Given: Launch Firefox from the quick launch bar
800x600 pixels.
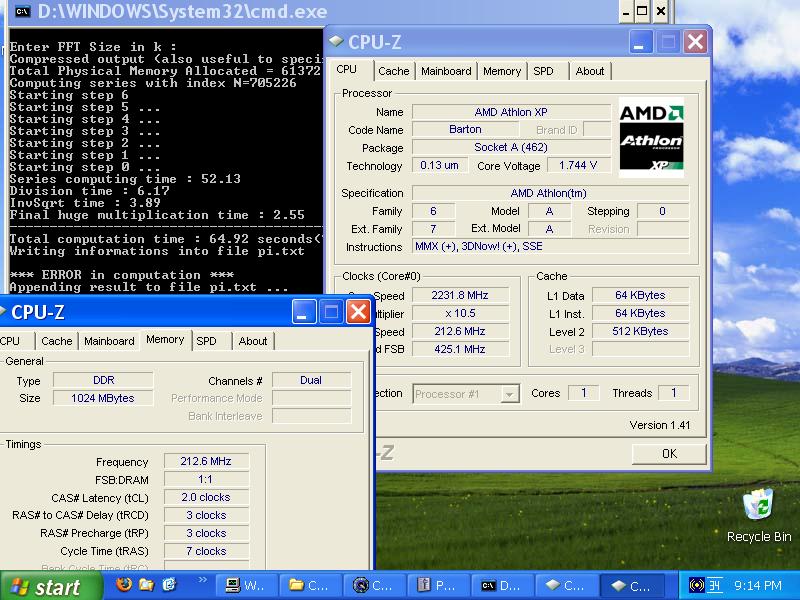Looking at the screenshot, I should coord(123,585).
